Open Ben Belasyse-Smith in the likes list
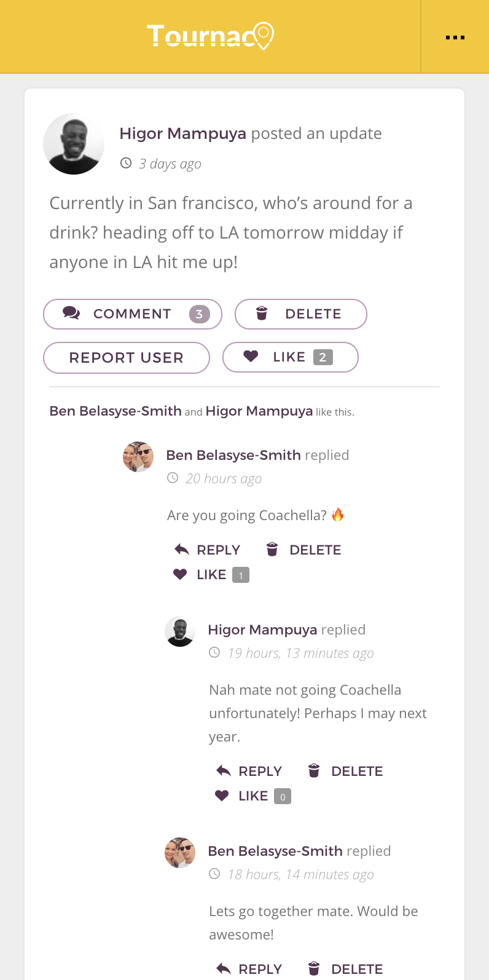Screen dimensions: 489x980 pos(115,411)
